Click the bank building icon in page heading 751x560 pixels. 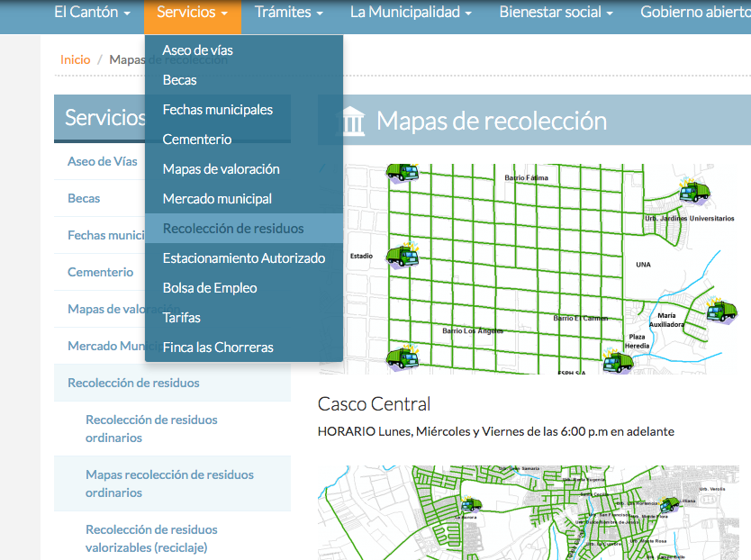[350, 122]
